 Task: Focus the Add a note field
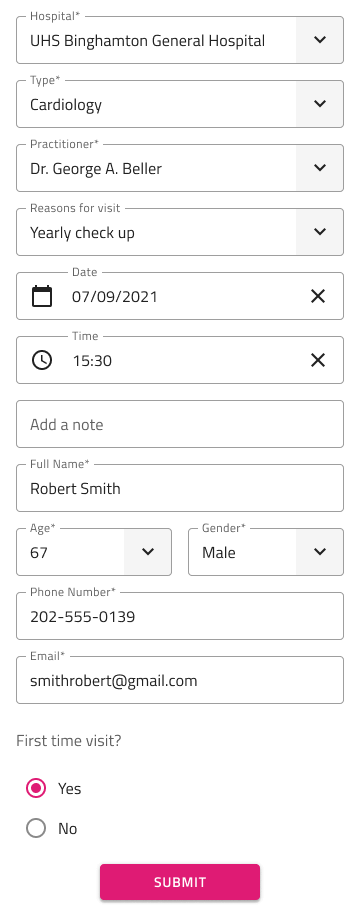[180, 424]
